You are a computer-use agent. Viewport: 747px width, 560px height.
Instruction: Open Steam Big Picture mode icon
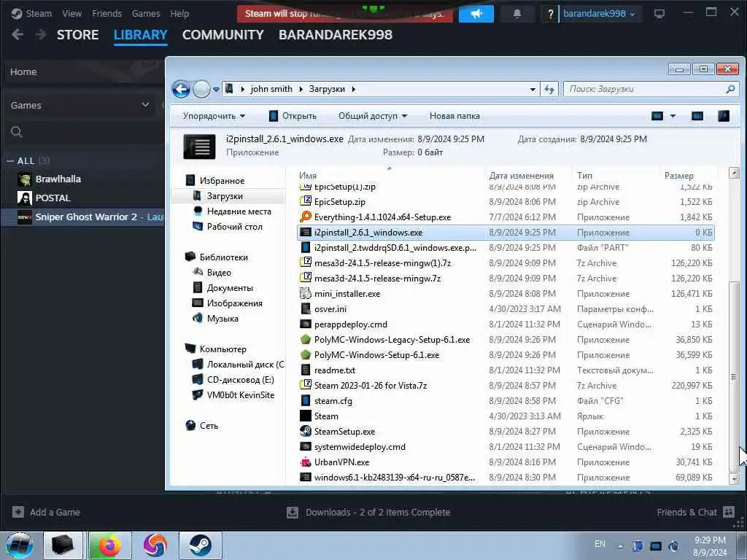click(x=659, y=14)
